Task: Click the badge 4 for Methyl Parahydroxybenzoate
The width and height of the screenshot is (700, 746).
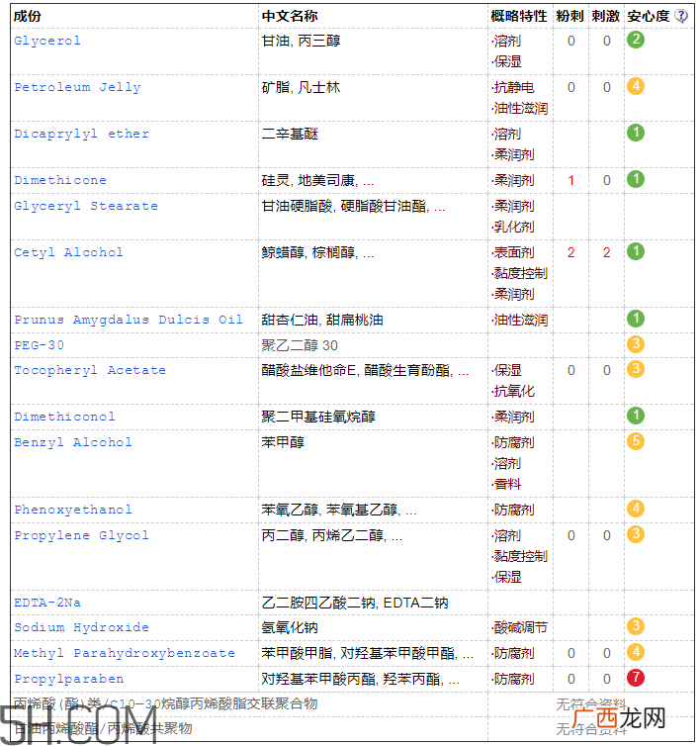Action: click(636, 652)
